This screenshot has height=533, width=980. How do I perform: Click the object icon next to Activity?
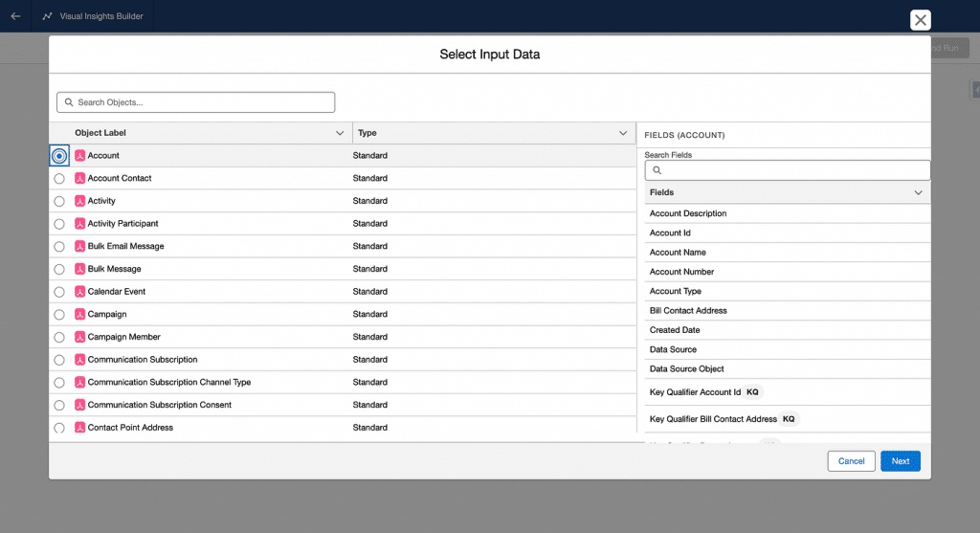pyautogui.click(x=80, y=201)
